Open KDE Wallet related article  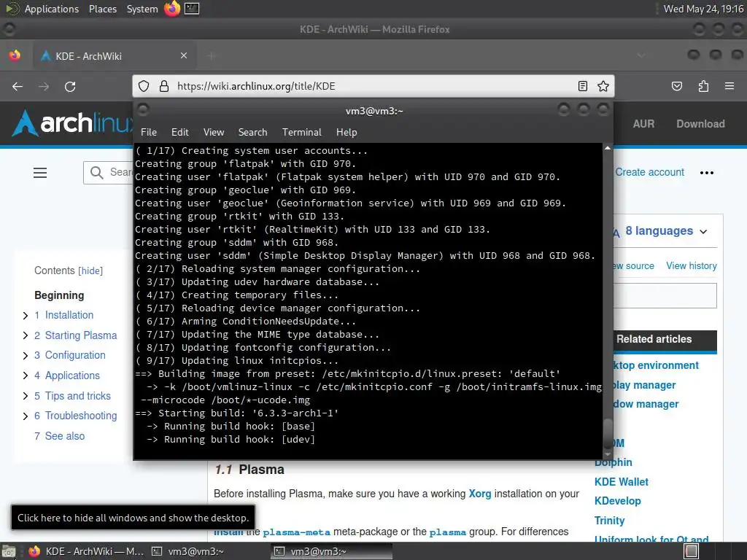pos(622,482)
